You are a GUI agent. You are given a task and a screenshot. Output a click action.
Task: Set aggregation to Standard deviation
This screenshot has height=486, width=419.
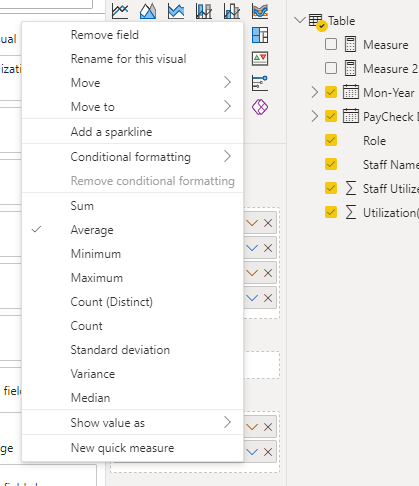[x=133, y=350]
